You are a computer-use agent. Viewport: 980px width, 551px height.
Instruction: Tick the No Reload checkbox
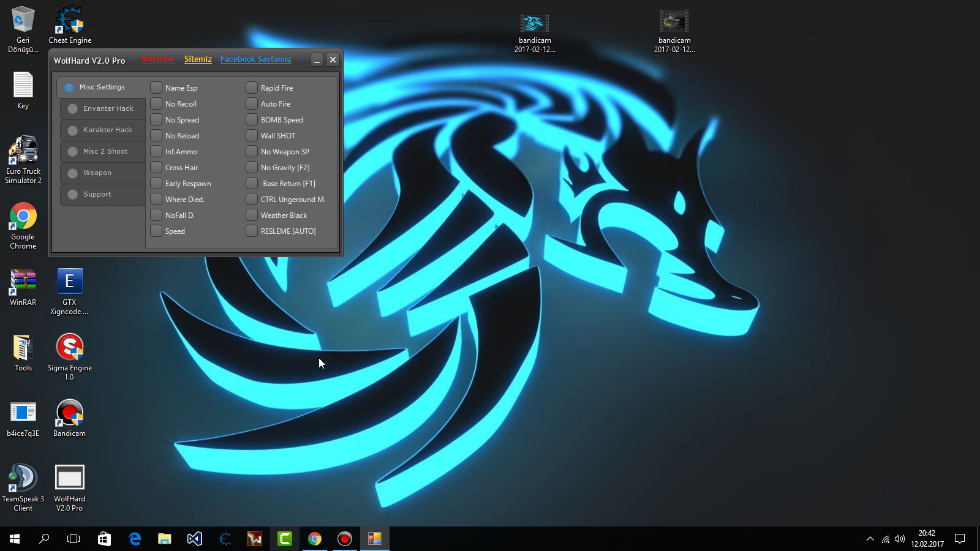click(x=156, y=135)
